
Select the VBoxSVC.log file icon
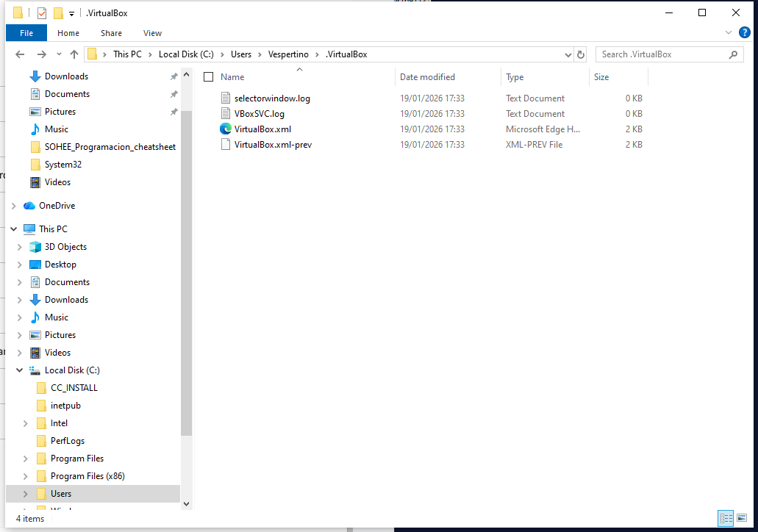pyautogui.click(x=225, y=114)
